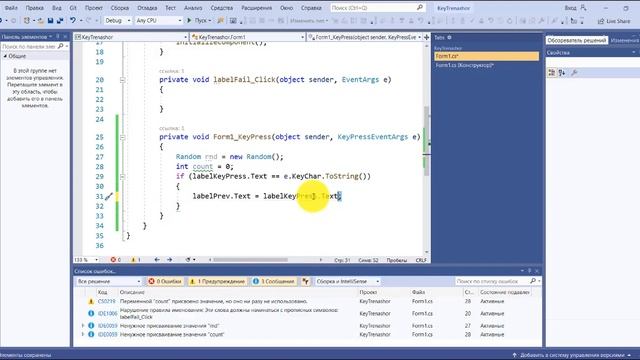Viewport: 640px width, 360px height.
Task: Open the Сборка menu
Action: tap(120, 8)
